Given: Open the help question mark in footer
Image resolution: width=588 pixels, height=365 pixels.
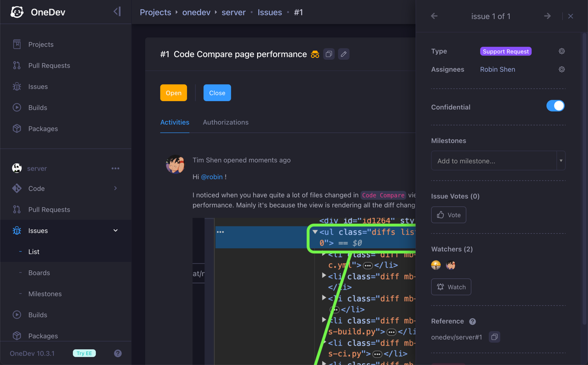Looking at the screenshot, I should pyautogui.click(x=118, y=354).
